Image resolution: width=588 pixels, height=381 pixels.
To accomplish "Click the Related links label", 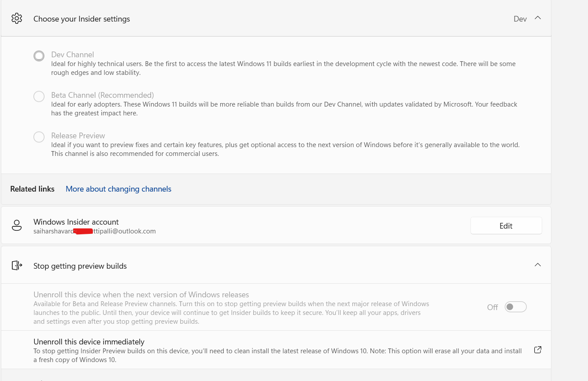I will [x=33, y=189].
